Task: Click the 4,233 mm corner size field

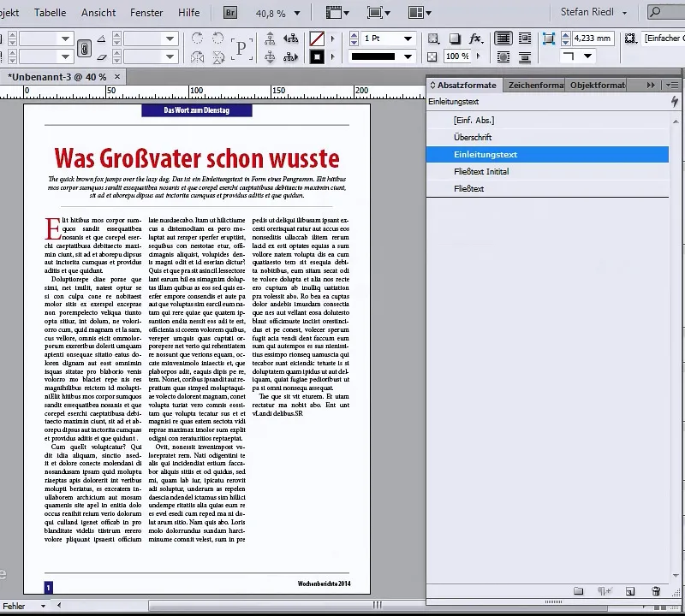Action: 593,38
